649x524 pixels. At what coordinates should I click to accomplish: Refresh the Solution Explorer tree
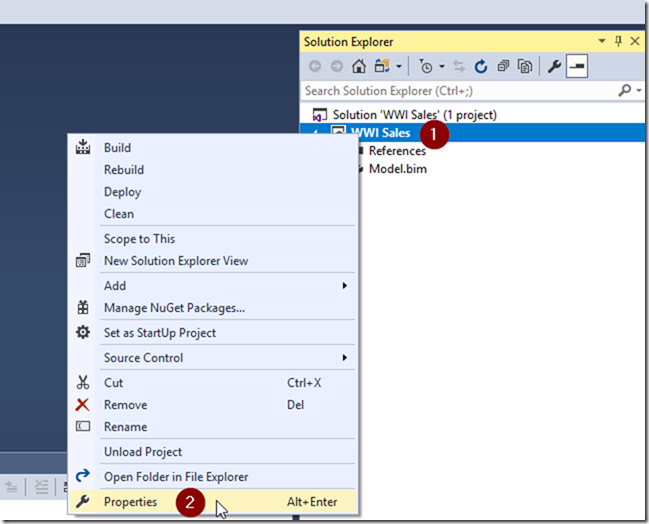(481, 66)
